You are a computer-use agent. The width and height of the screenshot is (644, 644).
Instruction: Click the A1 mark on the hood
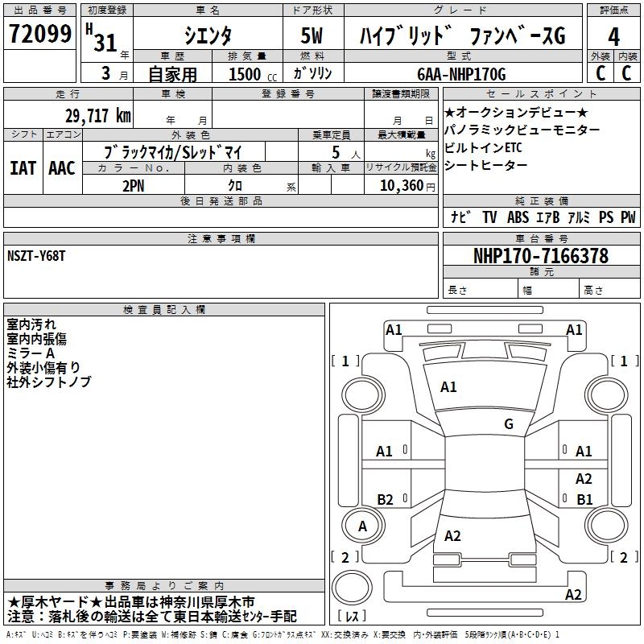click(448, 387)
